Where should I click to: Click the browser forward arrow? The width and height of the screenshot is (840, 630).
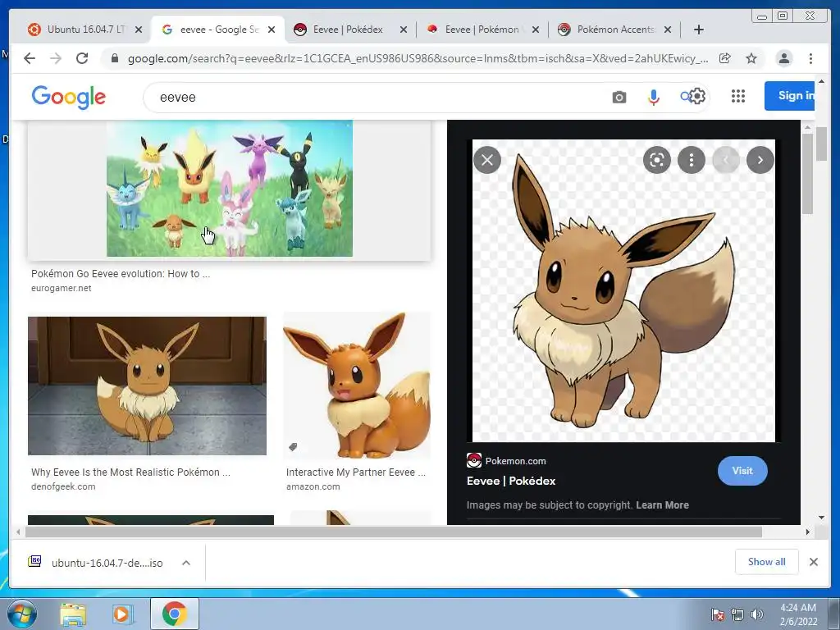[56, 58]
